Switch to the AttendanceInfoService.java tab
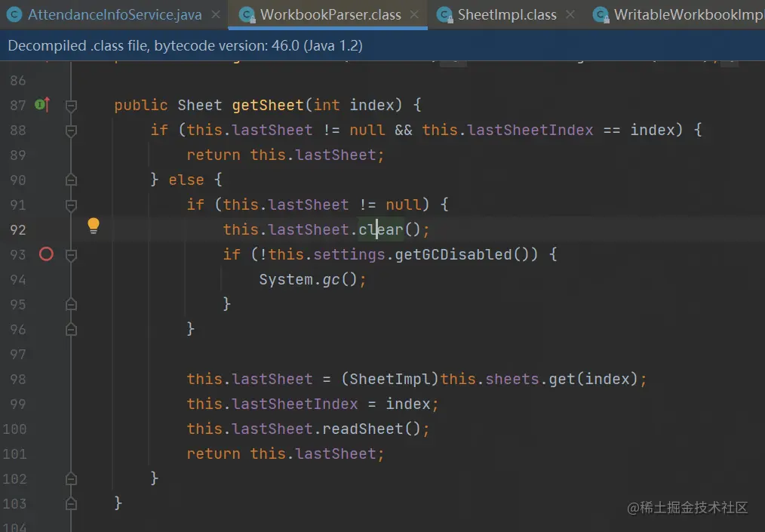Screen dimensions: 765x532 click(114, 15)
